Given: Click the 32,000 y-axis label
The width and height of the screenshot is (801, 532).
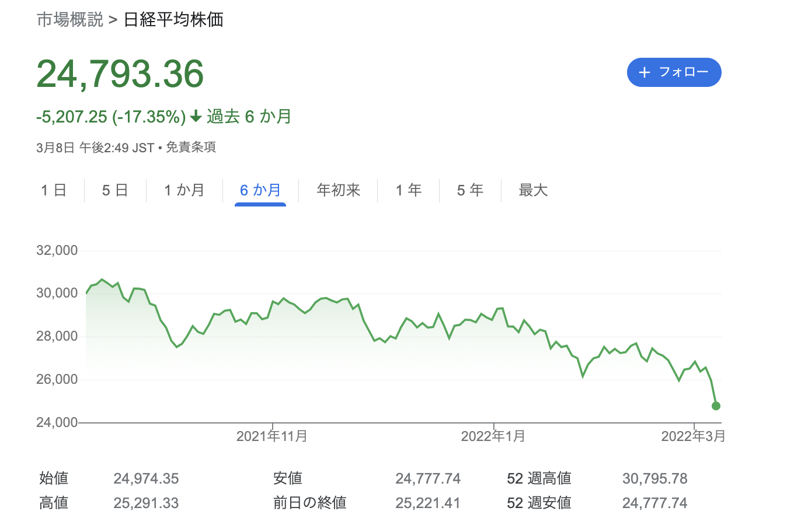Looking at the screenshot, I should click(x=57, y=251).
